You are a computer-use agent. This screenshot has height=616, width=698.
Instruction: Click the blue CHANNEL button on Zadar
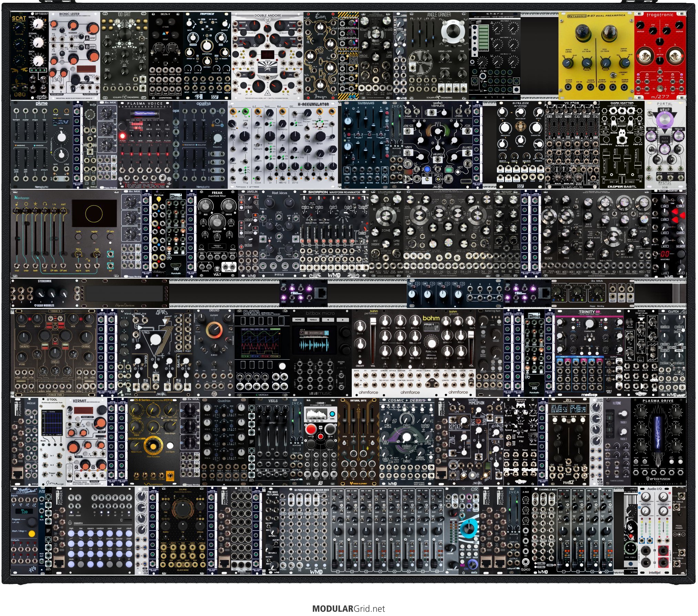[x=332, y=414]
